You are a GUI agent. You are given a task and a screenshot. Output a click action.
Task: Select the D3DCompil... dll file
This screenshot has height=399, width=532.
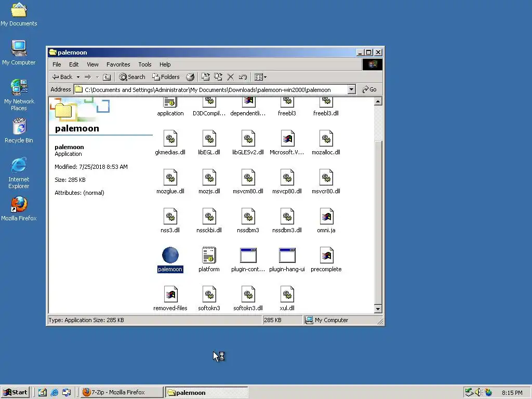pos(209,102)
